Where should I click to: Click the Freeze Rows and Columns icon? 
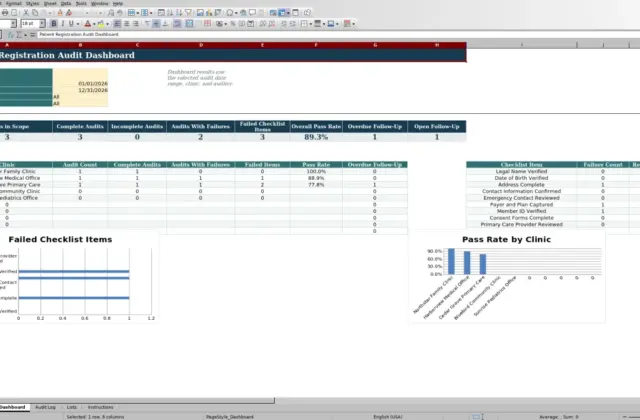(x=282, y=13)
